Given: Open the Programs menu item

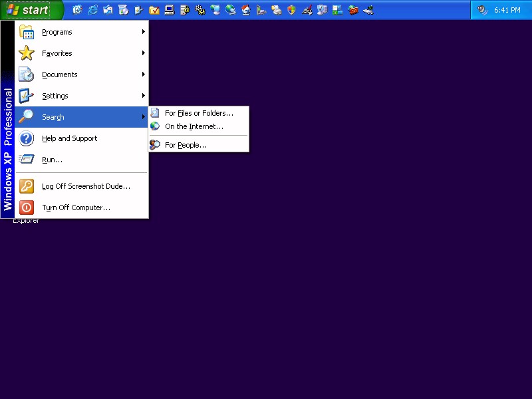Looking at the screenshot, I should 82,32.
